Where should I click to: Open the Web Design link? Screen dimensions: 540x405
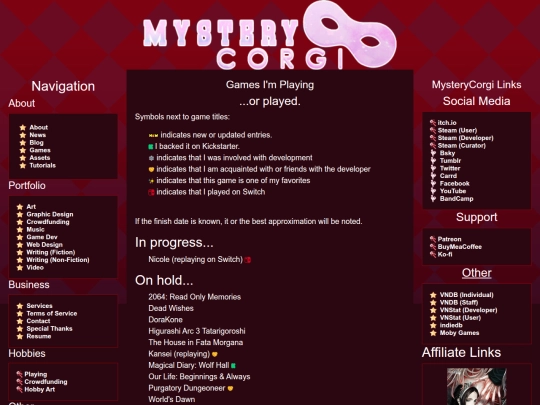44,245
